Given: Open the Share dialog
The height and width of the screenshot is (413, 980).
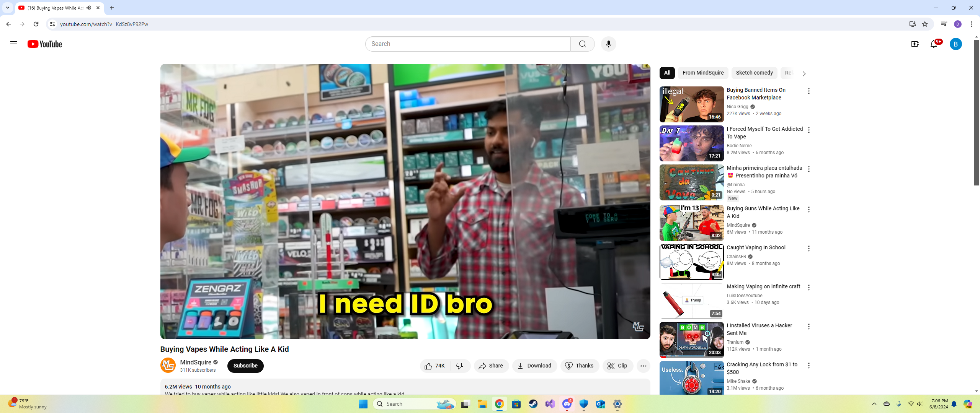Looking at the screenshot, I should 491,366.
